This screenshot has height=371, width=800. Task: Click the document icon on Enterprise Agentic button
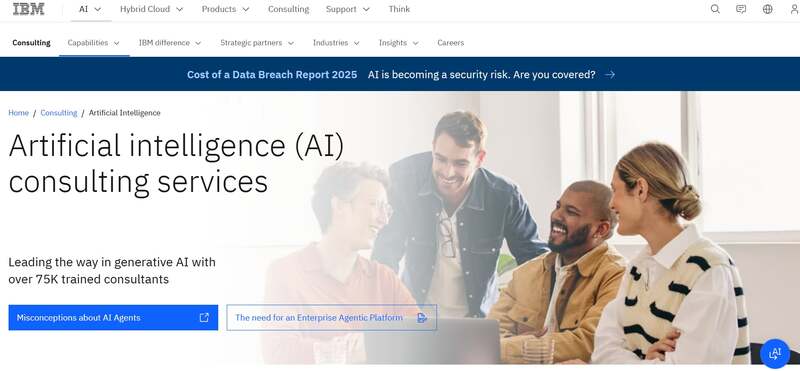point(422,318)
